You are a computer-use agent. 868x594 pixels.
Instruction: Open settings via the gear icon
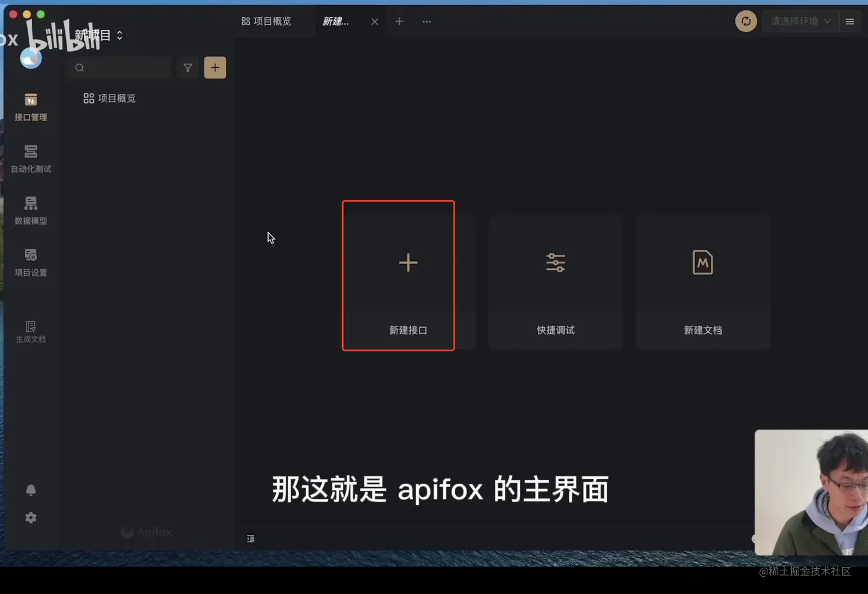point(31,518)
